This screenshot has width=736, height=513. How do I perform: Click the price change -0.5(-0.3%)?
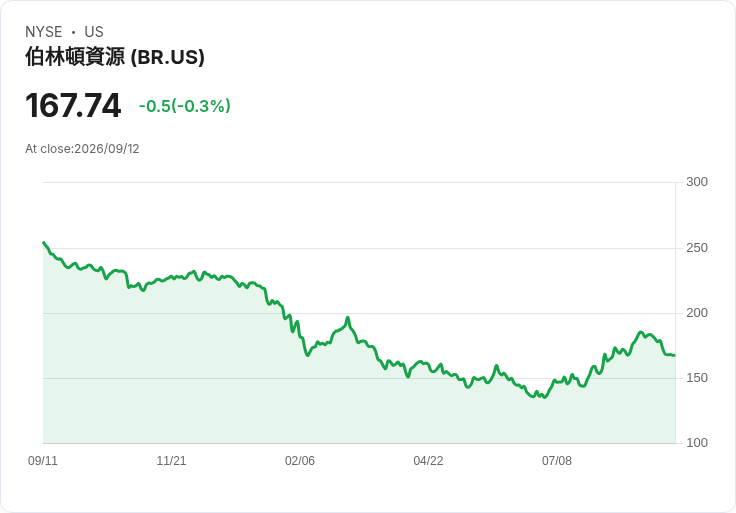pyautogui.click(x=184, y=106)
